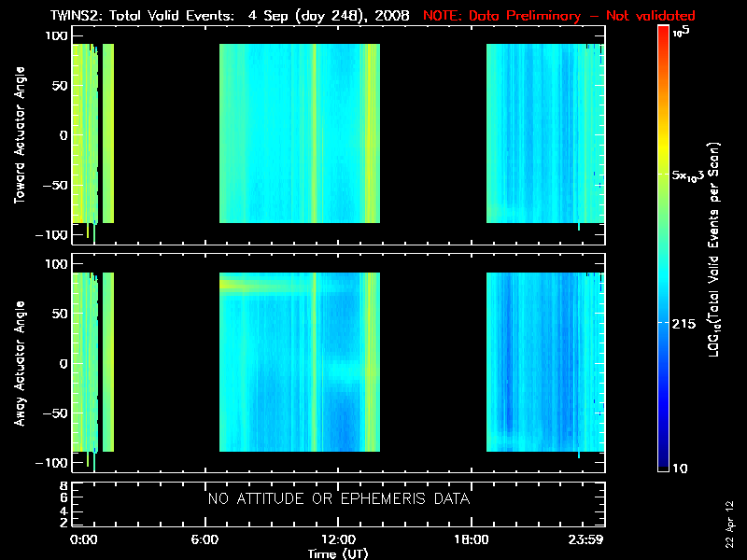
Task: Click the '22 Apr 12' date stamp
Action: click(729, 524)
